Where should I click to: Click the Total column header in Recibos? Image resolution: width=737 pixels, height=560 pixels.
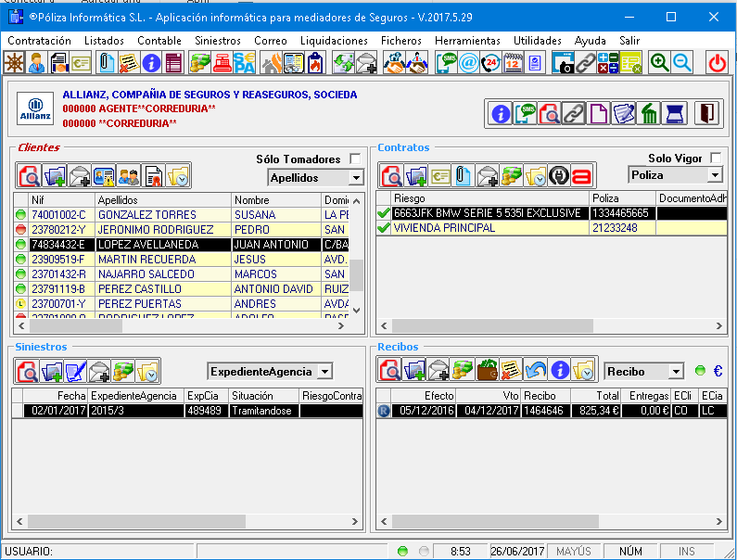[596, 396]
